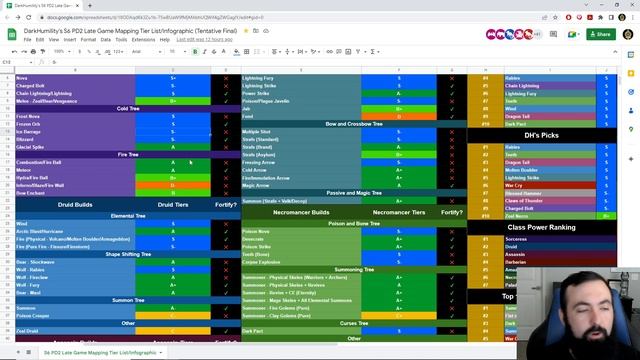Open the Format menu
The height and width of the screenshot is (360, 640).
click(x=88, y=40)
